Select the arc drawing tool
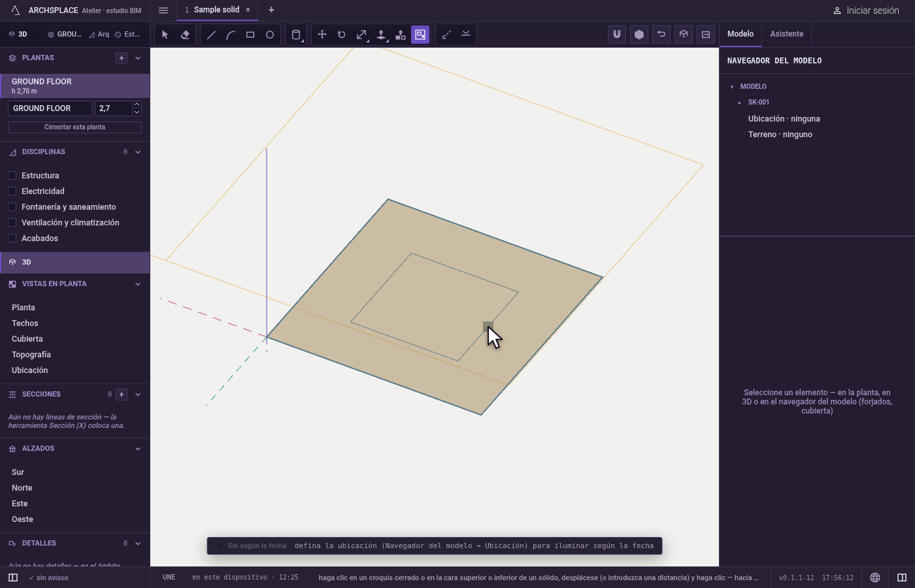This screenshot has height=588, width=915. 231,35
